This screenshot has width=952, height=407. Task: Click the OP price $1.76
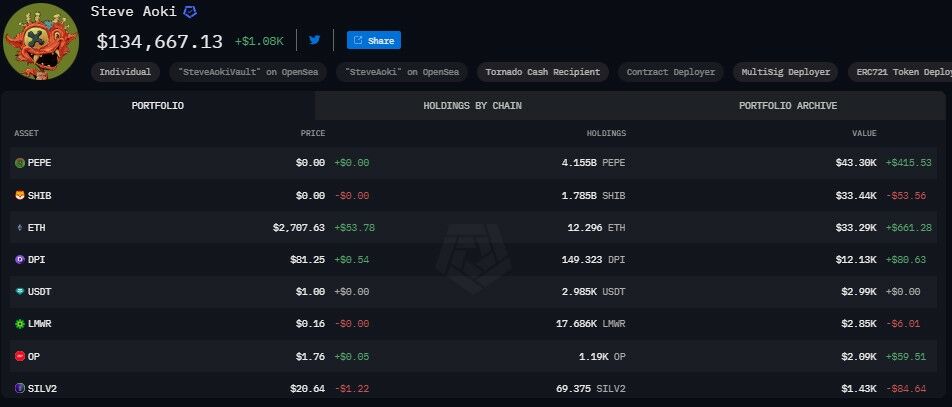point(310,357)
